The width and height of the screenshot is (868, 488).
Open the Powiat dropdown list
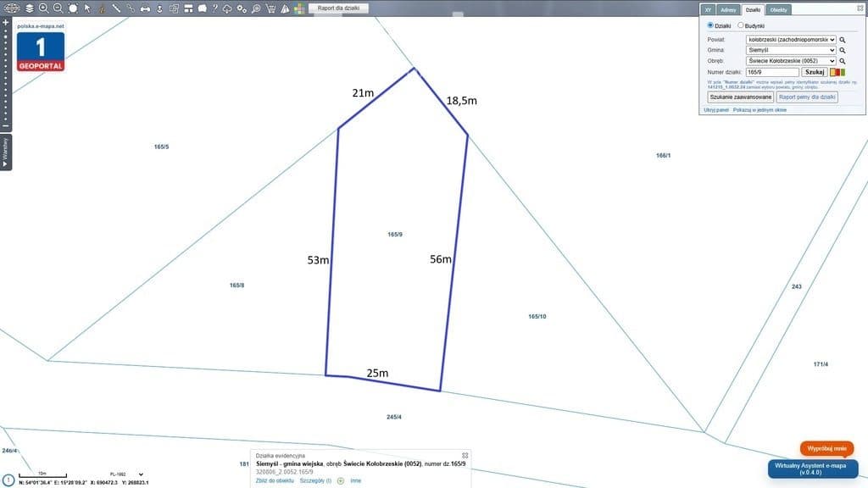click(791, 40)
